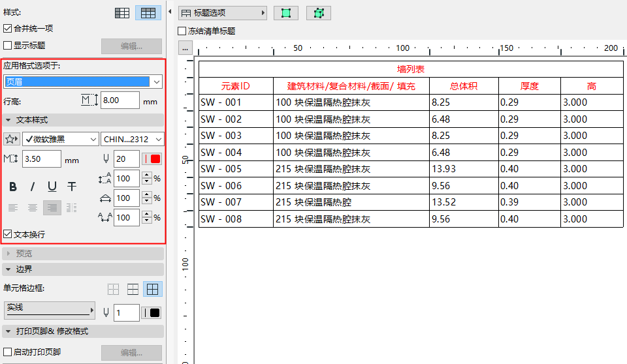This screenshot has height=364, width=627.
Task: Select no cell borders option
Action: coord(114,289)
